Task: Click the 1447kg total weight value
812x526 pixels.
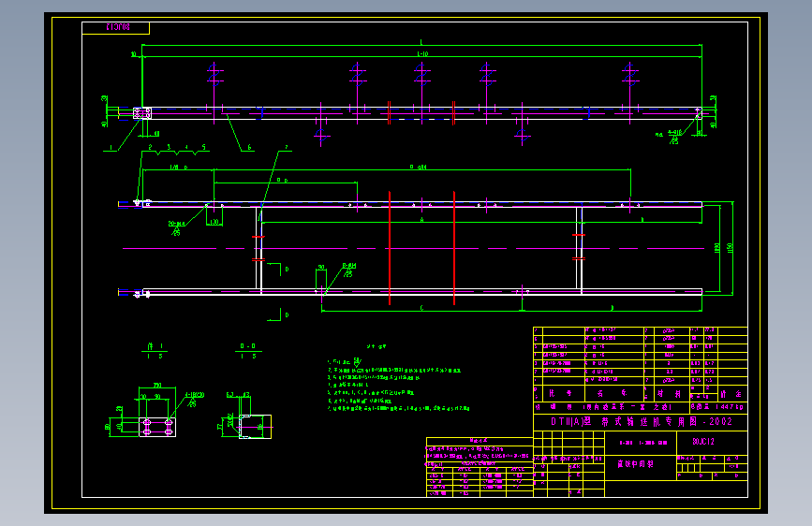Action: pyautogui.click(x=728, y=407)
